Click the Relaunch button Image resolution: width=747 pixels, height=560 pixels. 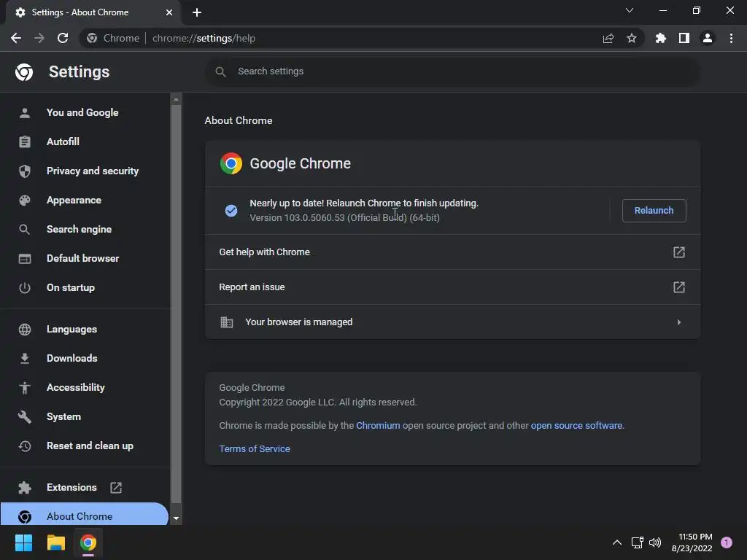tap(654, 211)
